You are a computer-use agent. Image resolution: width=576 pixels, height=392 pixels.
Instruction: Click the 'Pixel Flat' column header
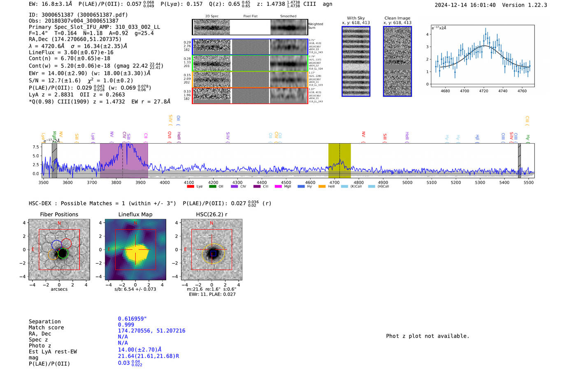[x=251, y=16]
